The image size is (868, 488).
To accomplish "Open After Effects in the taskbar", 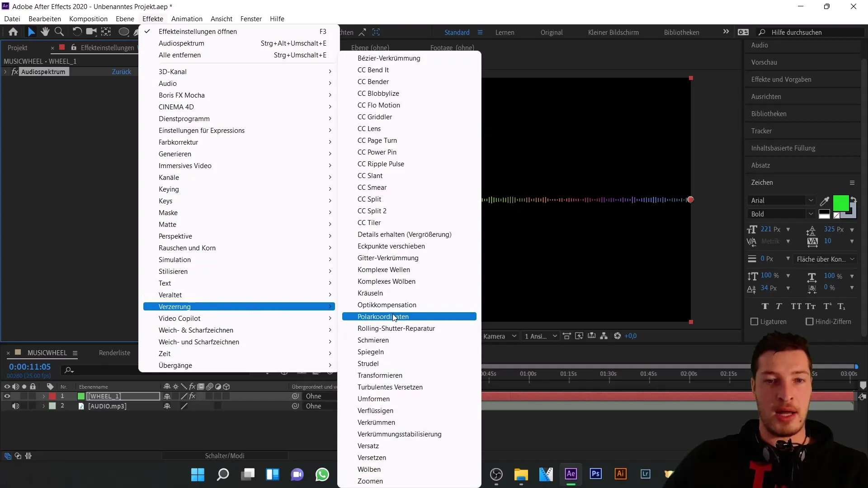I will click(571, 474).
